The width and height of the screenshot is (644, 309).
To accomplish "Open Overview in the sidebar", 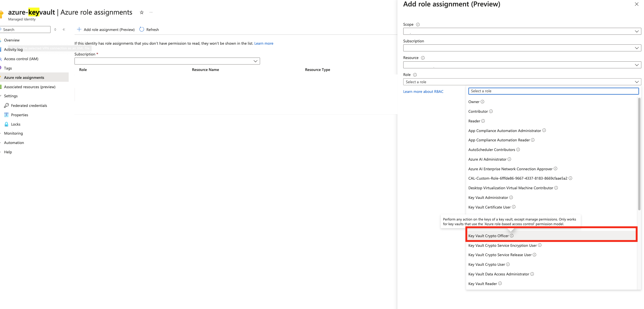I will pyautogui.click(x=12, y=40).
